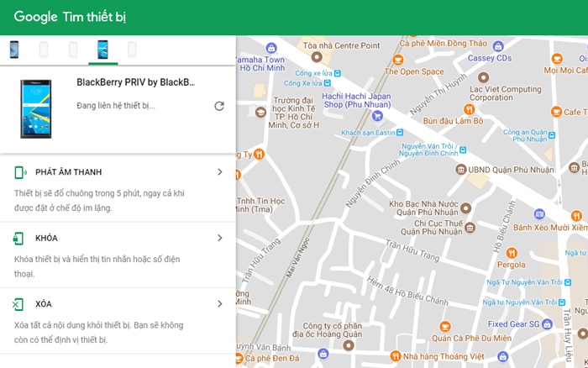Click Chi Cục Thuế Quận Phú Nhuận marker
Viewport: 588px width, 368px height.
[x=470, y=228]
